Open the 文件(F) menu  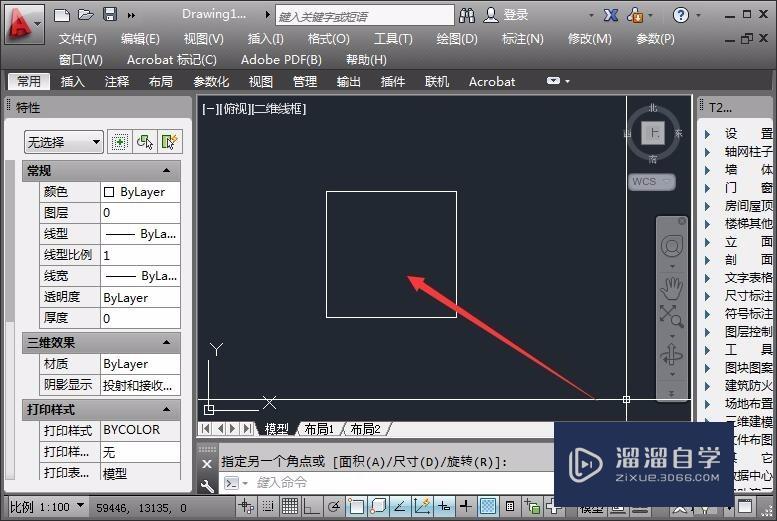(x=78, y=39)
